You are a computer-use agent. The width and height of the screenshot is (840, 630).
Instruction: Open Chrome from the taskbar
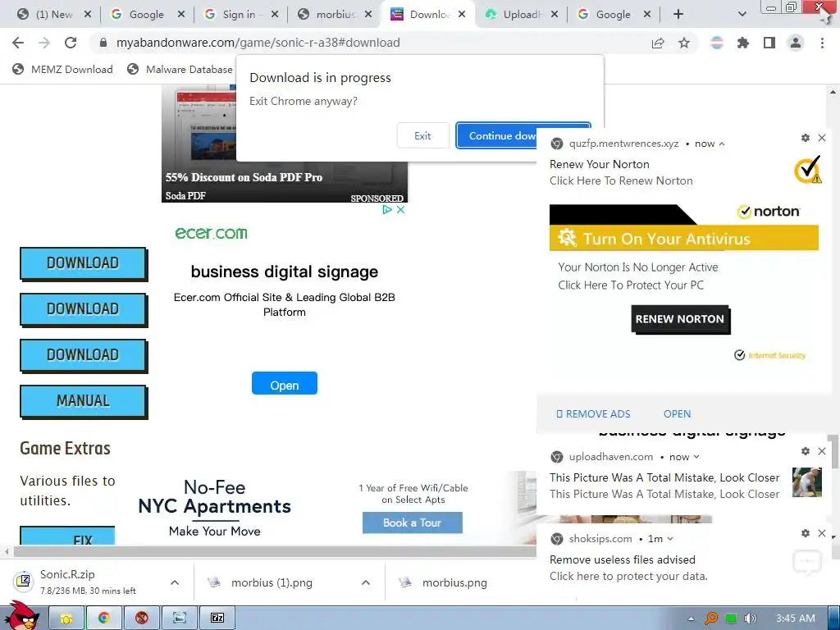pos(104,619)
